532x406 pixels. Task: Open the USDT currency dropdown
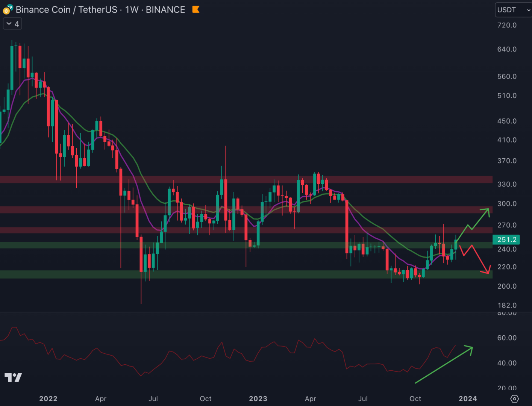513,10
